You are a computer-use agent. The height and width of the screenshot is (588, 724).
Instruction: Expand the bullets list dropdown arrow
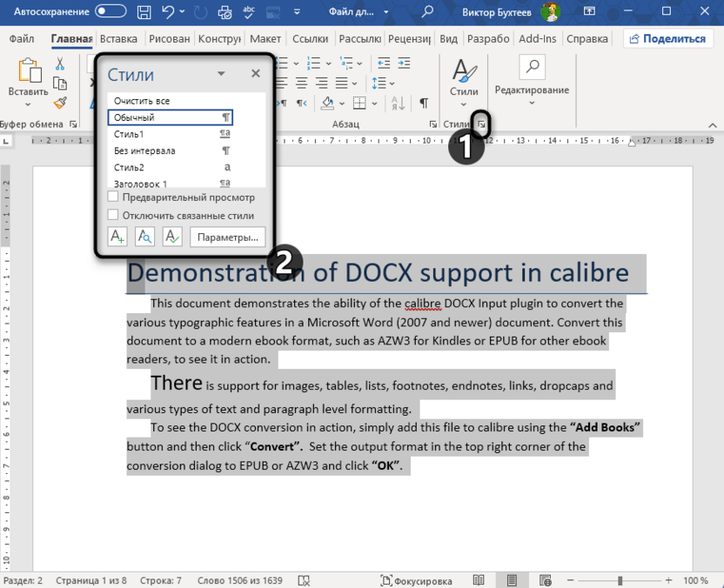296,63
